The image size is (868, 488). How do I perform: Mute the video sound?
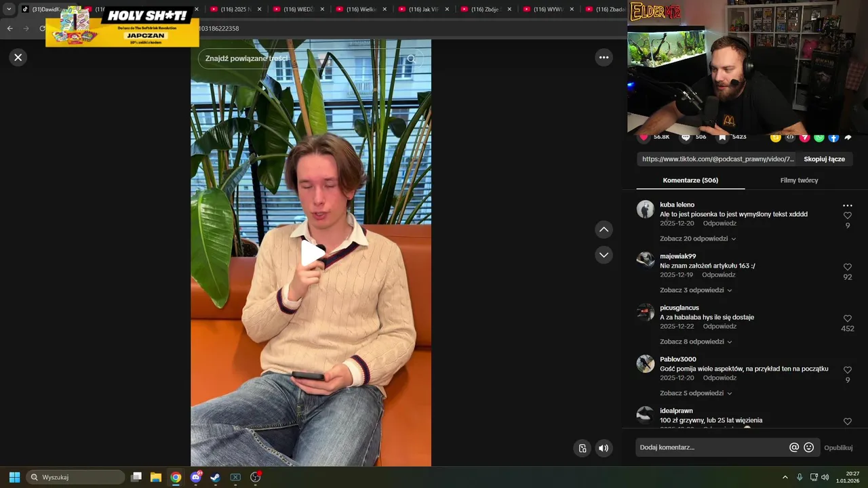pyautogui.click(x=604, y=448)
